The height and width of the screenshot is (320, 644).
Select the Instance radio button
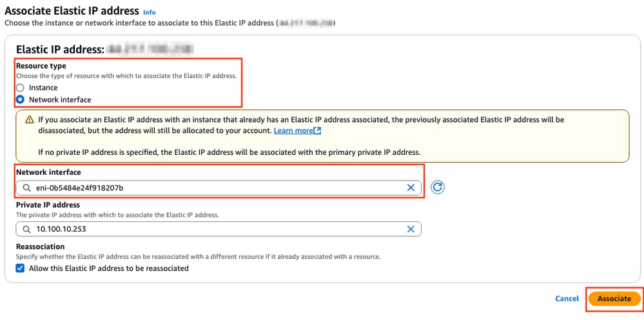tap(20, 88)
